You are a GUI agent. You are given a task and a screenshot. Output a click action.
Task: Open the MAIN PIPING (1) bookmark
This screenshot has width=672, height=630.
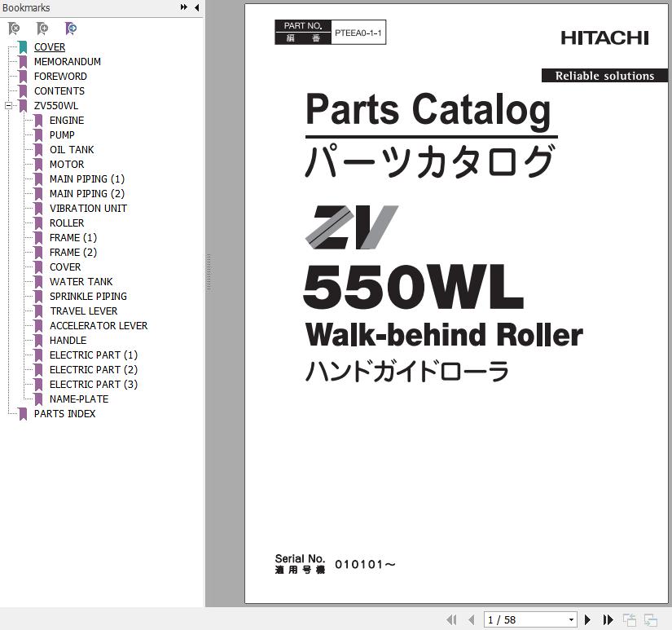87,178
